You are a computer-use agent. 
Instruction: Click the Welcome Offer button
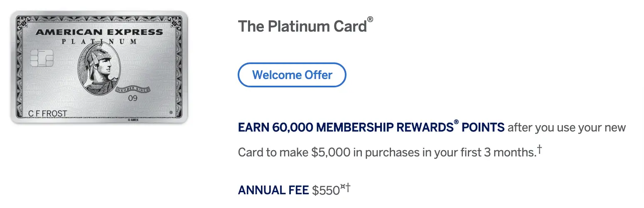292,75
